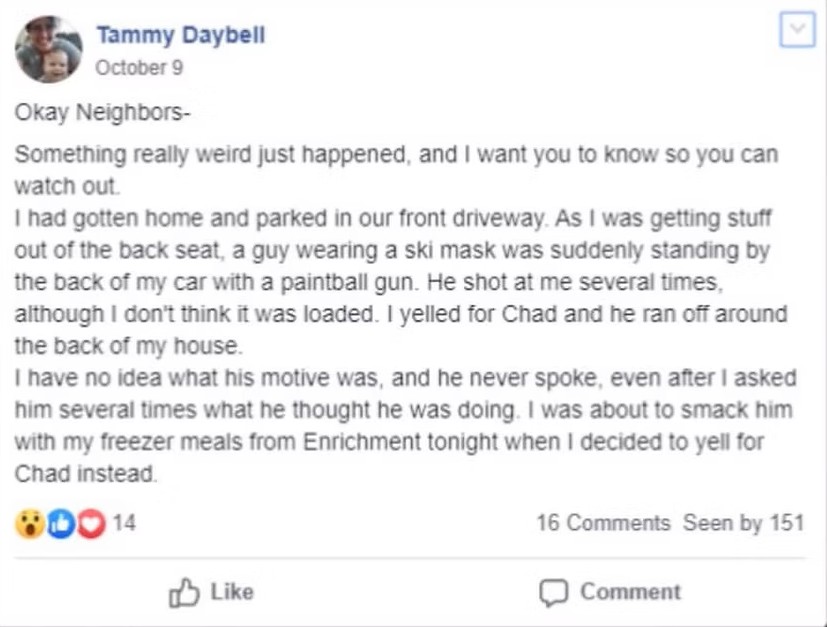Click the Wow reaction emoji
827x627 pixels.
(30, 524)
